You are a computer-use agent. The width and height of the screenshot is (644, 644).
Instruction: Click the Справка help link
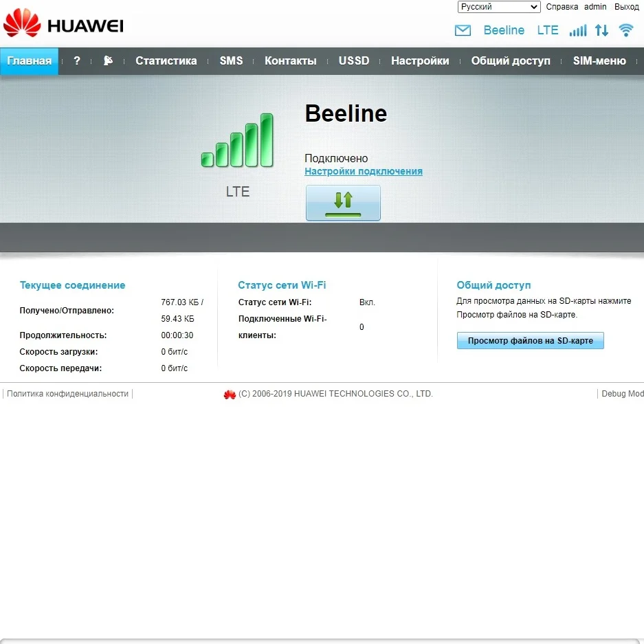click(562, 7)
